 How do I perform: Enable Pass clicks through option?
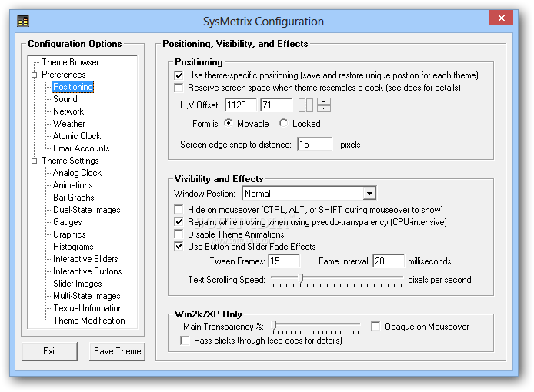click(x=185, y=341)
